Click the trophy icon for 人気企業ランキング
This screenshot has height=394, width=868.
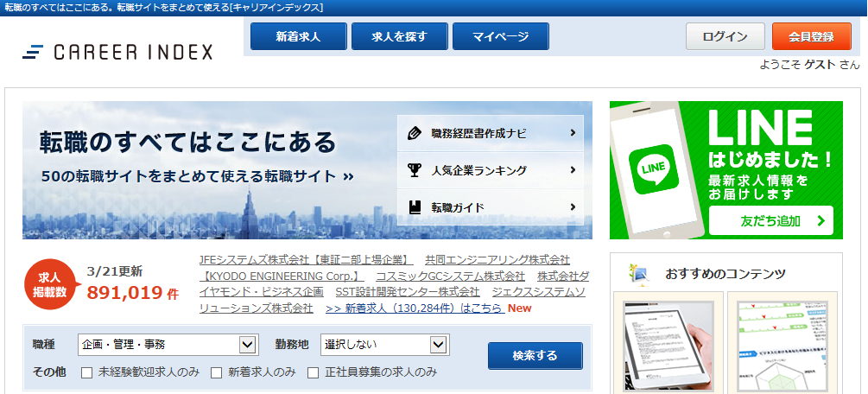tap(415, 170)
